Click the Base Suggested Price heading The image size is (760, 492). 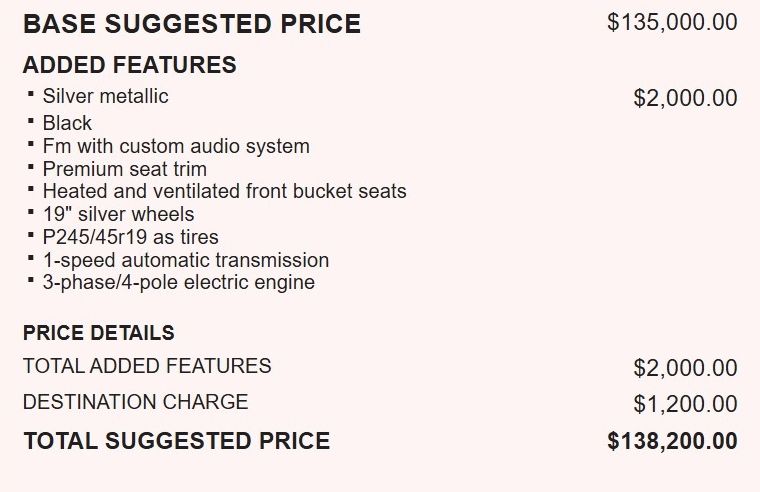click(x=191, y=24)
